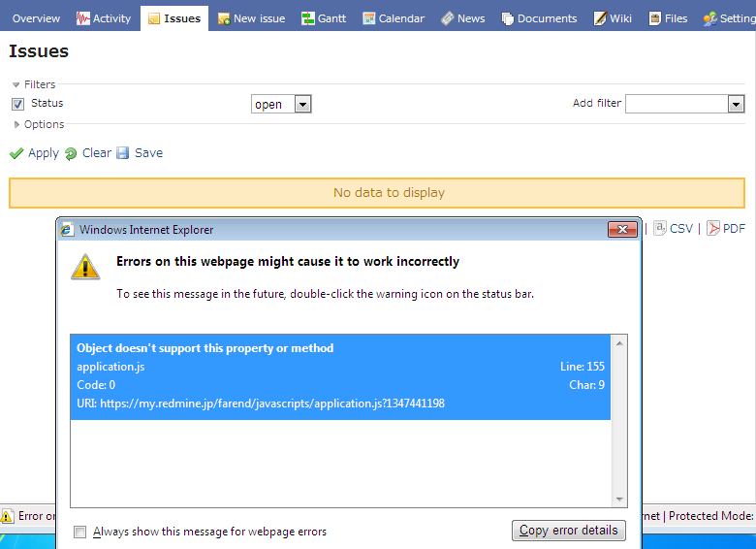
Task: Export issues via CSV link
Action: pos(681,229)
